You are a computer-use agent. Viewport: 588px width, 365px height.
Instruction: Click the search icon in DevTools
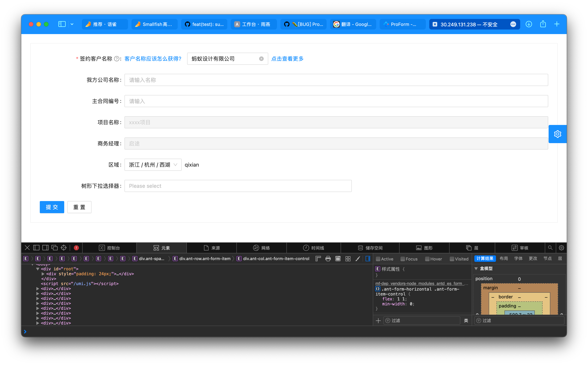[550, 248]
